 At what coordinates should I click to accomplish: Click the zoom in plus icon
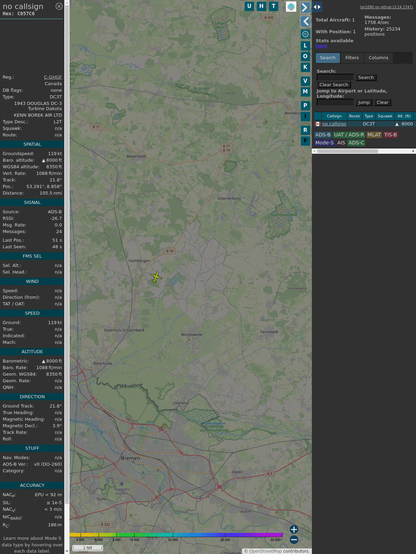click(x=294, y=529)
